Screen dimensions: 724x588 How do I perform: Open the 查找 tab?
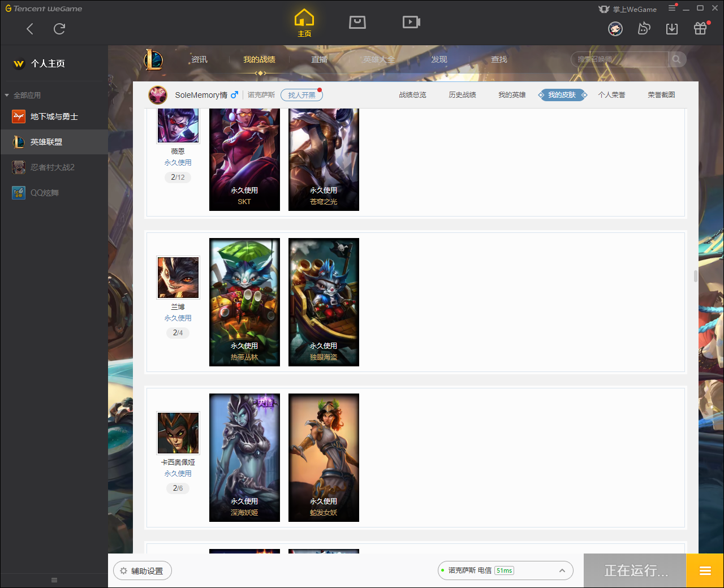pos(499,59)
